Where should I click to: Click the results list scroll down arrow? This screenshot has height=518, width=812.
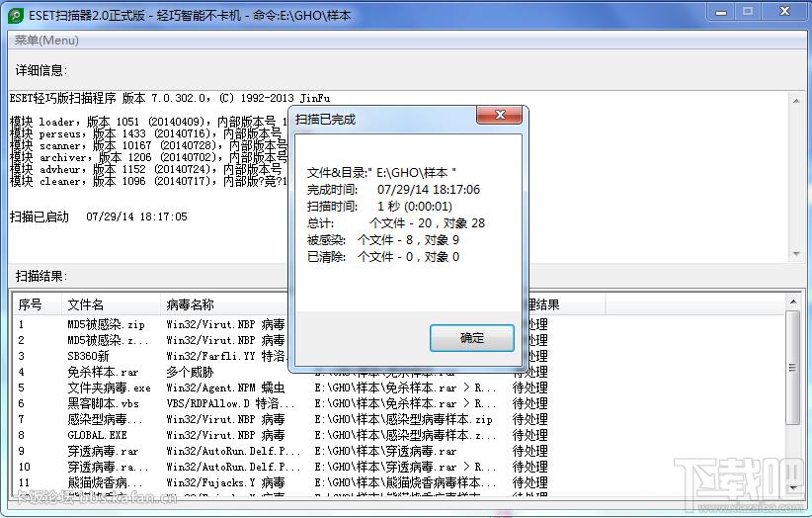click(793, 488)
